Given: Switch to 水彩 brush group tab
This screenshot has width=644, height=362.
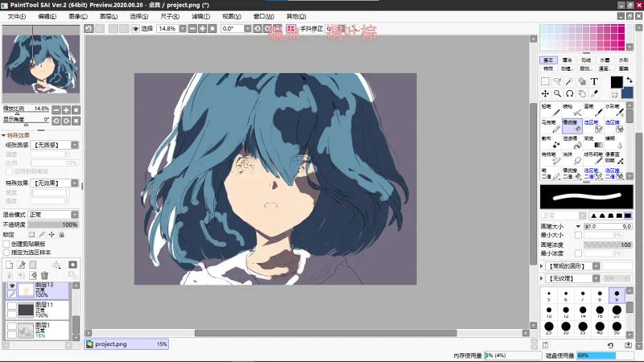Looking at the screenshot, I should point(623,60).
